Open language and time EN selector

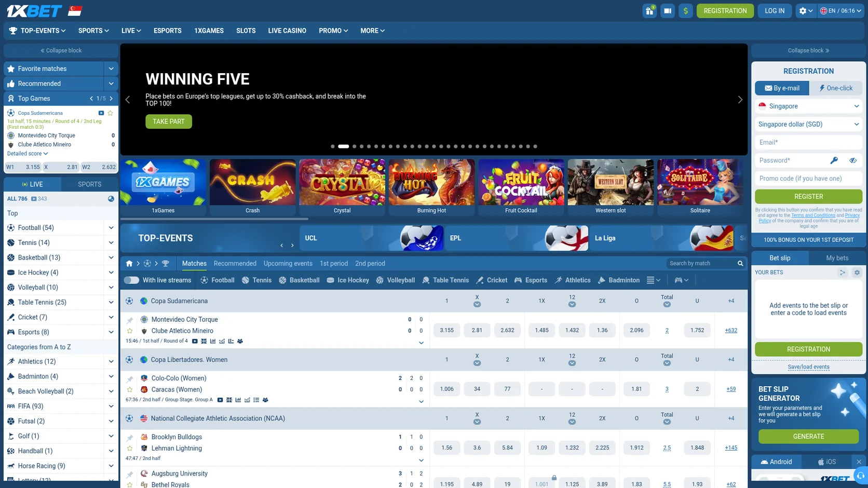[840, 11]
